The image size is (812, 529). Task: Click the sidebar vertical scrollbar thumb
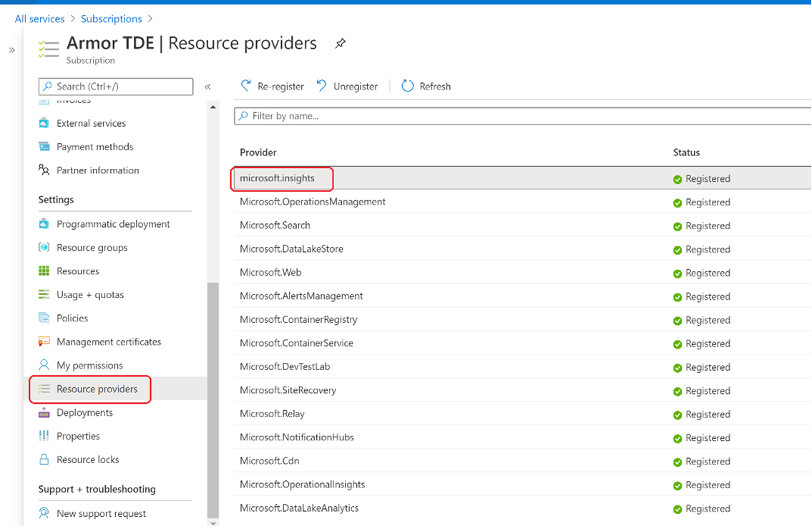pyautogui.click(x=212, y=401)
